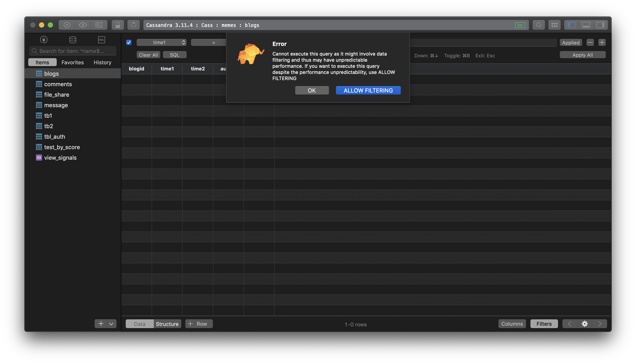
Task: Open the SQL editor using the SQL icon
Action: (101, 40)
